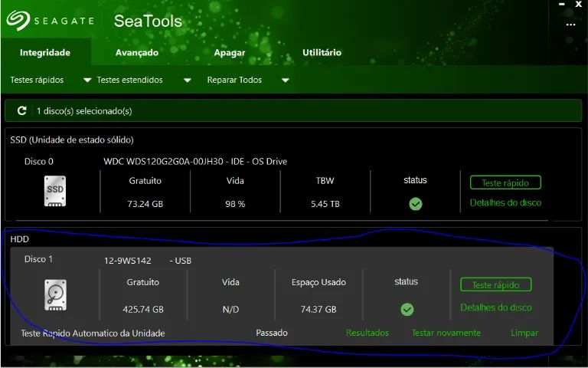
Task: Click the 73.24 GB free space value
Action: click(x=145, y=204)
